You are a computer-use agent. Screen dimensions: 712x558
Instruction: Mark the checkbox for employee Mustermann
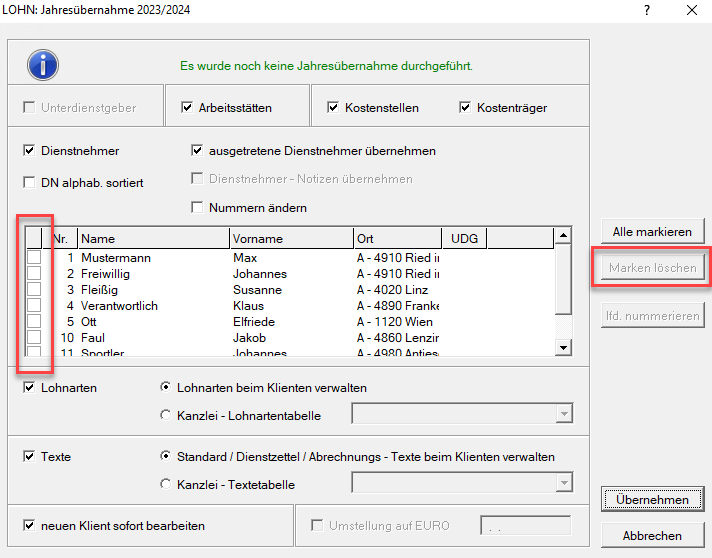[x=34, y=258]
